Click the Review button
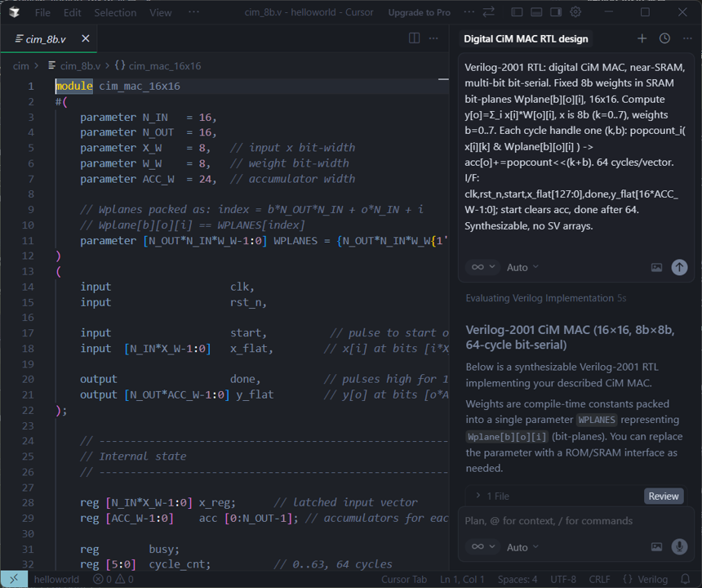This screenshot has height=588, width=702. click(663, 496)
